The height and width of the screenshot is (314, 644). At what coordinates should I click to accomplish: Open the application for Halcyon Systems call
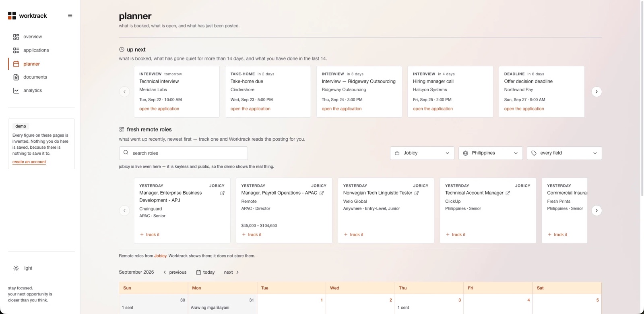click(x=433, y=109)
